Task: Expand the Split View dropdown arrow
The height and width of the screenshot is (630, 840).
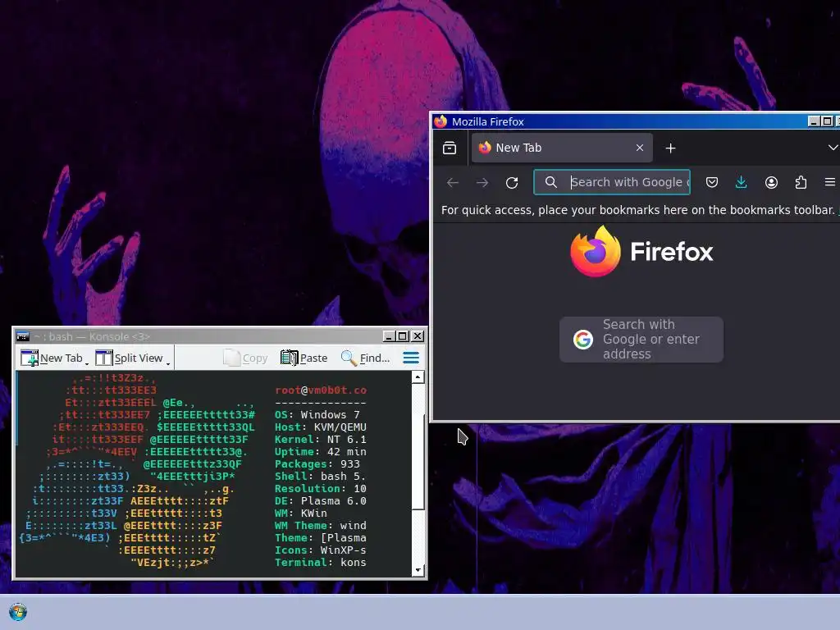Action: pos(167,363)
